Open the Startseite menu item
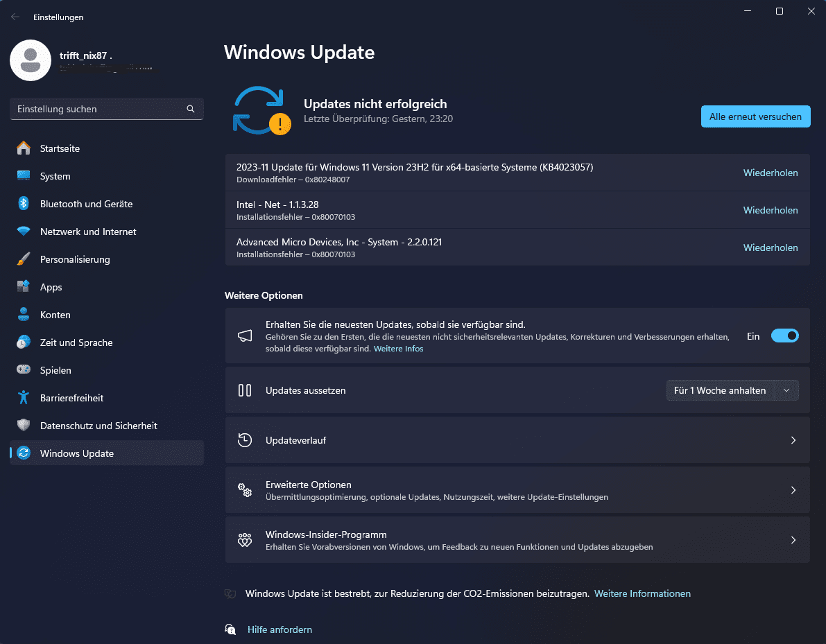The image size is (826, 644). (x=107, y=148)
